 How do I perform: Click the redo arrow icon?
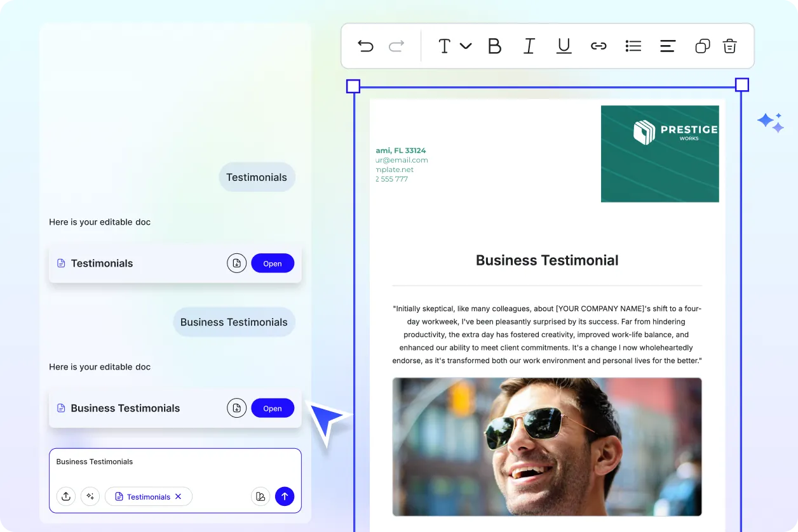click(396, 46)
